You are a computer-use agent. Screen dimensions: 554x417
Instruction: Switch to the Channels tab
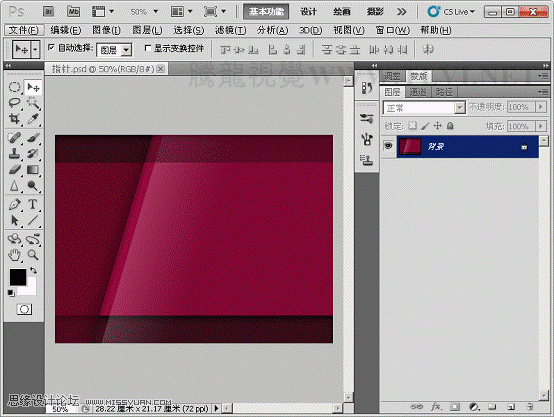tap(418, 92)
